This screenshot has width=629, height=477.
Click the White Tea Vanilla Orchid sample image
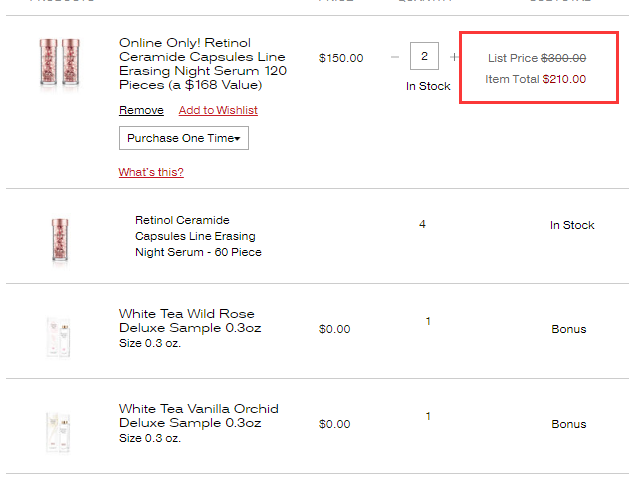point(58,432)
